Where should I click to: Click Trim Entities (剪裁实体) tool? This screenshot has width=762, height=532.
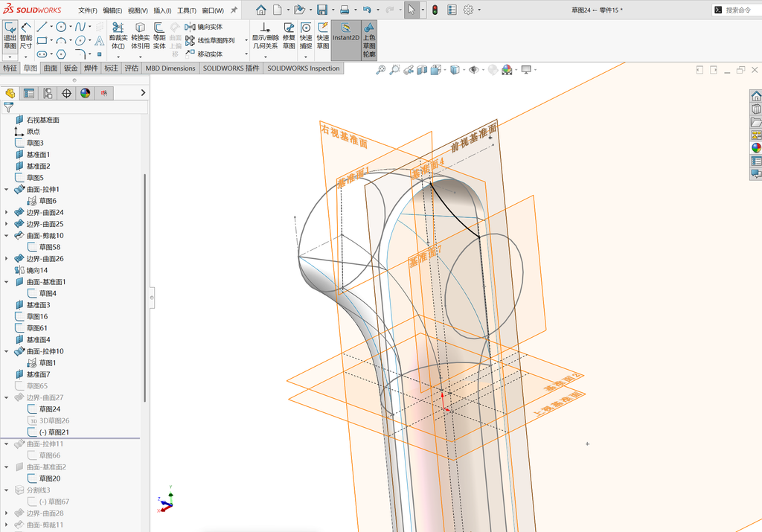click(x=118, y=36)
